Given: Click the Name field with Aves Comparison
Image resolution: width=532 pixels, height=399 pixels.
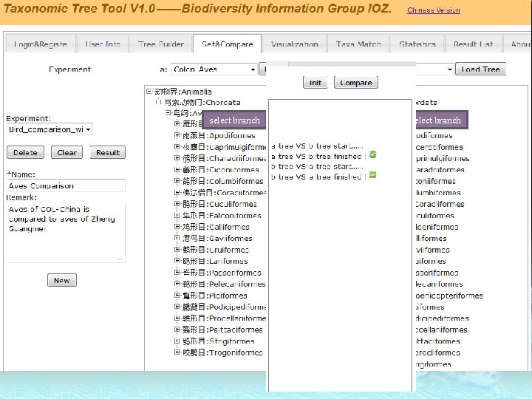Looking at the screenshot, I should 66,185.
